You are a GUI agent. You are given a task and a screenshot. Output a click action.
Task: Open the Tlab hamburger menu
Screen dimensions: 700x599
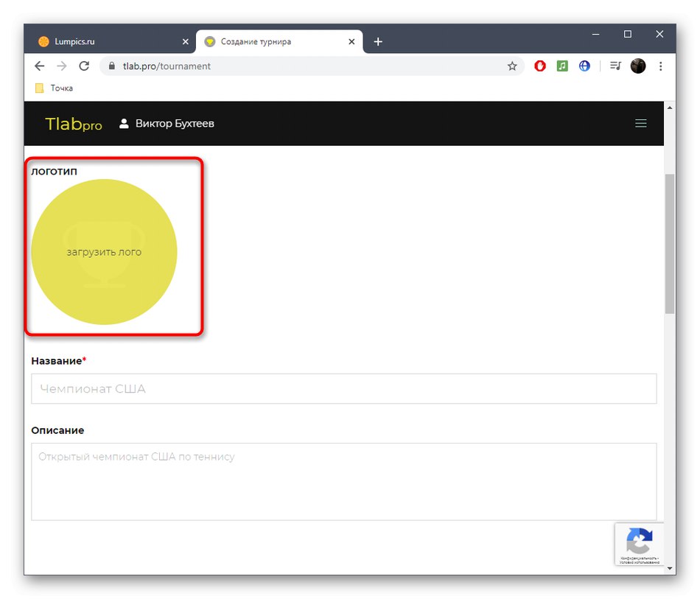click(x=641, y=123)
